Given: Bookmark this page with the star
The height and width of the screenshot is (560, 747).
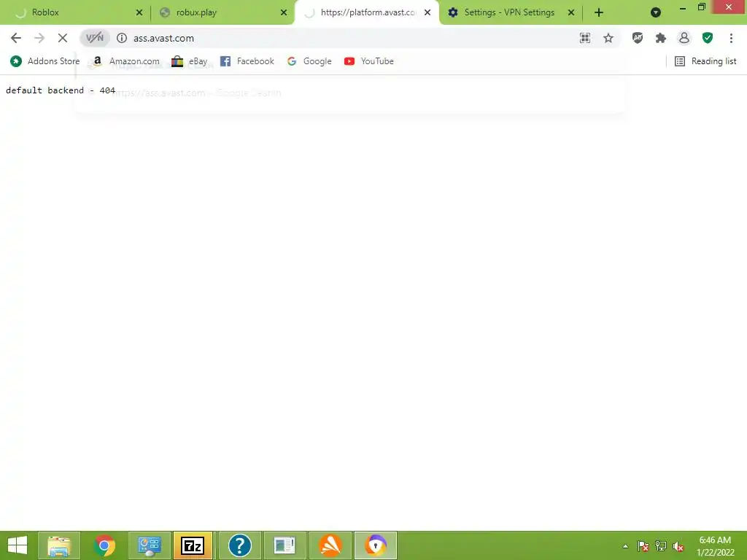Looking at the screenshot, I should (608, 38).
